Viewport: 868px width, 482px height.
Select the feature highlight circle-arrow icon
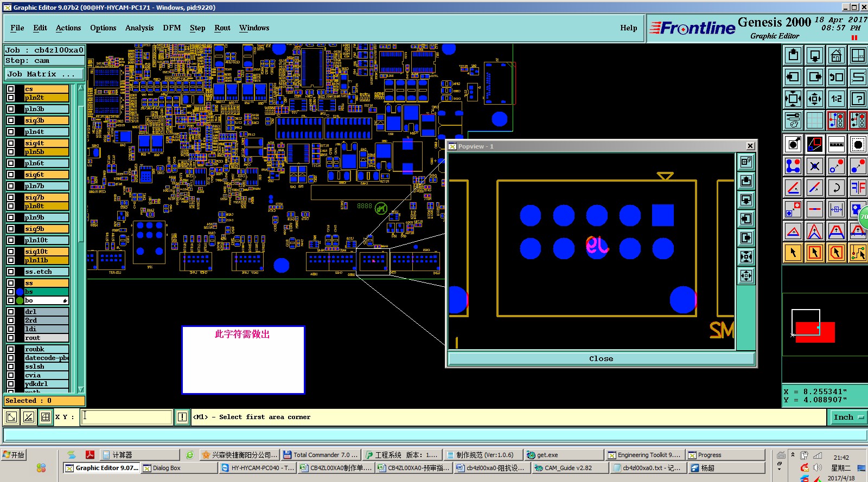tap(793, 144)
